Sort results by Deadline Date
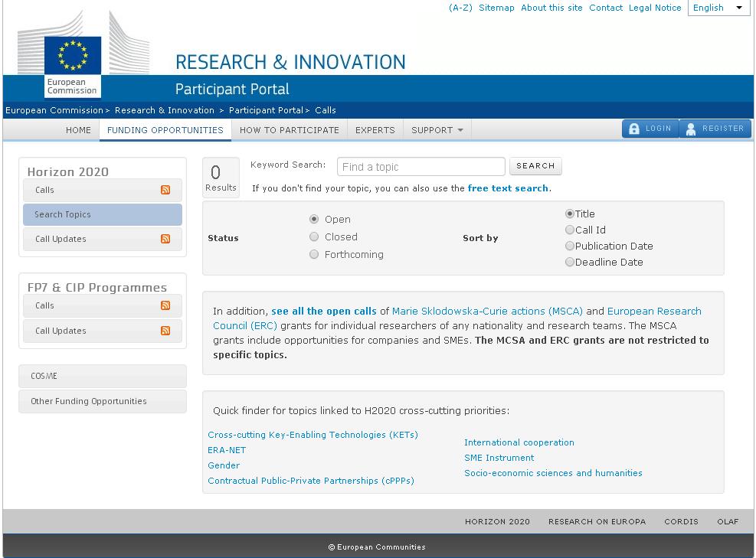The height and width of the screenshot is (558, 756). (x=569, y=262)
